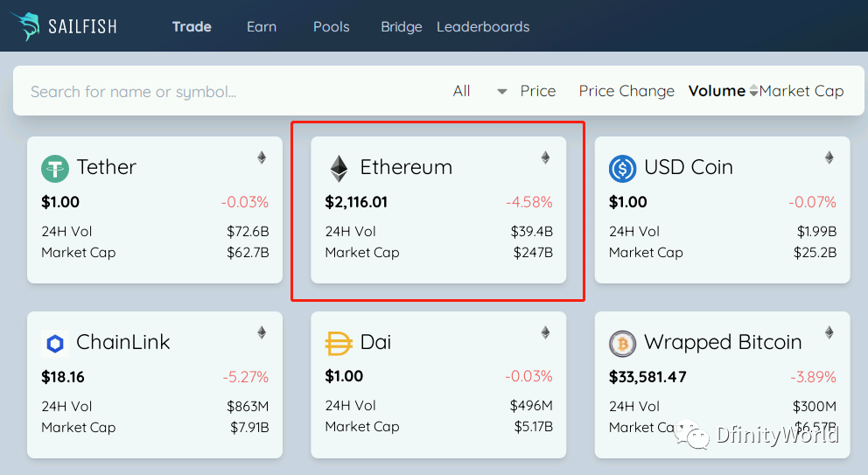Go to the Earn page
This screenshot has width=868, height=475.
coord(262,26)
